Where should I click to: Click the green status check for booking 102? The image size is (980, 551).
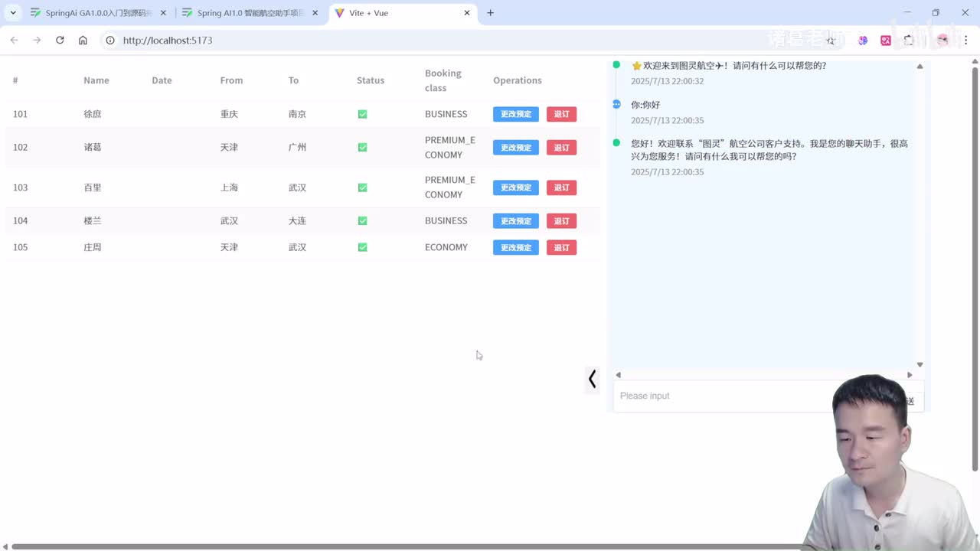pyautogui.click(x=362, y=147)
